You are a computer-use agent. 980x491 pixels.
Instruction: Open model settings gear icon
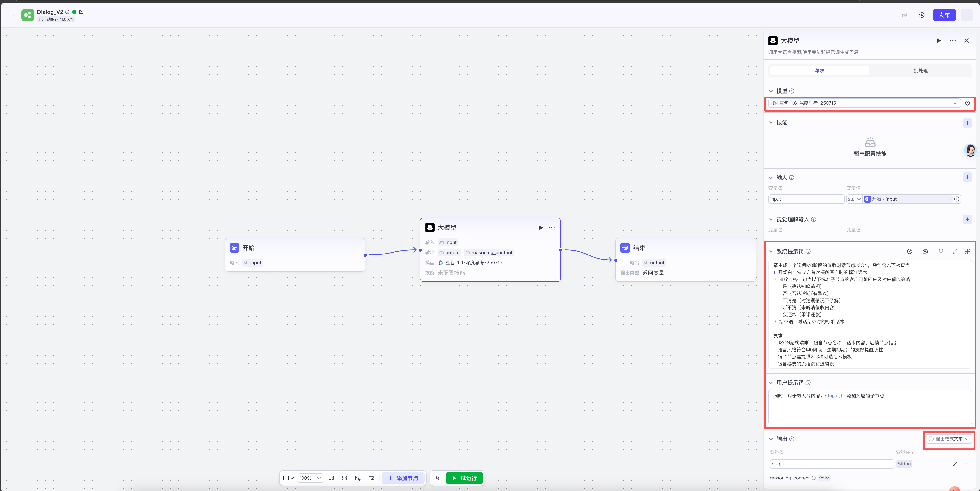(968, 103)
